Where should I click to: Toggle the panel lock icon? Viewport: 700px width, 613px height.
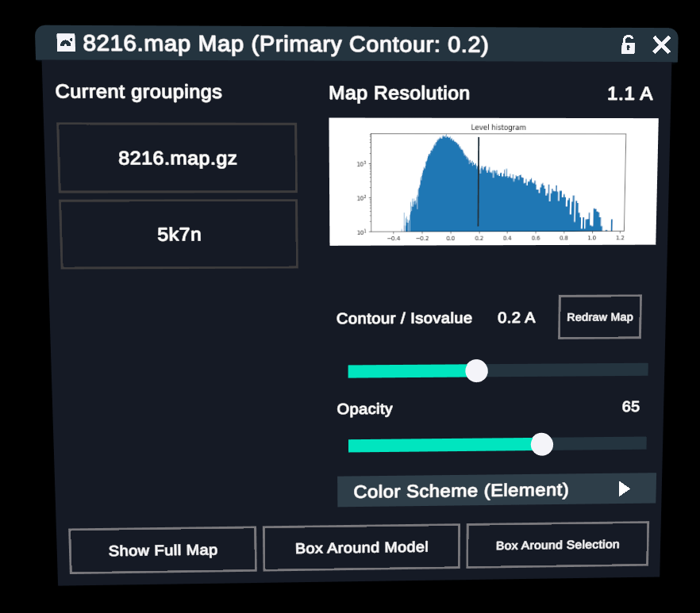tap(628, 44)
